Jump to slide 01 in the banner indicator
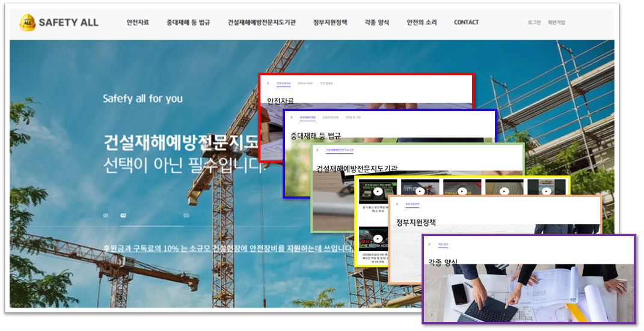This screenshot has height=331, width=644. [106, 215]
